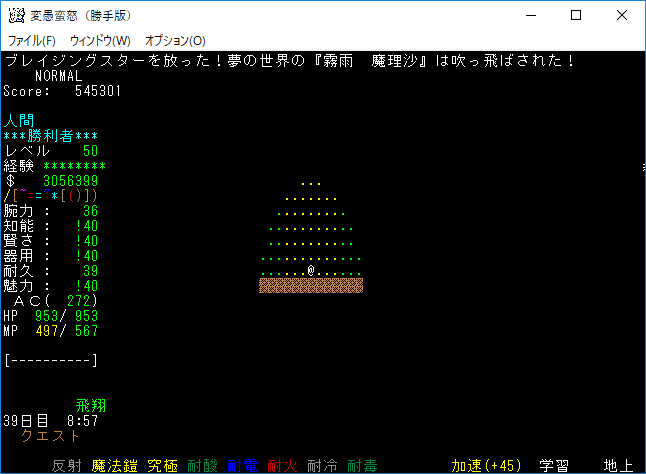
Task: Click the red 耐火 resistance indicator
Action: click(281, 465)
